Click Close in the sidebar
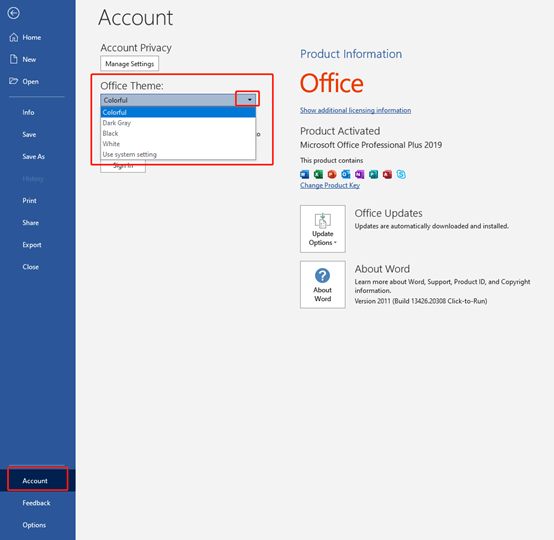 30,267
